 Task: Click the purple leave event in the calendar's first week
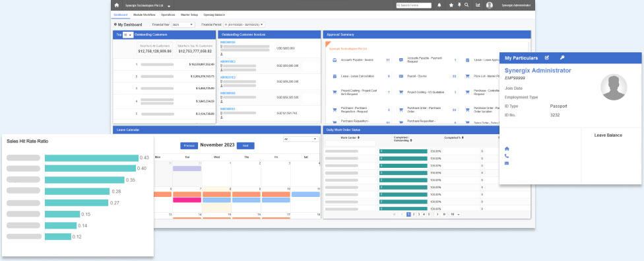(187, 168)
